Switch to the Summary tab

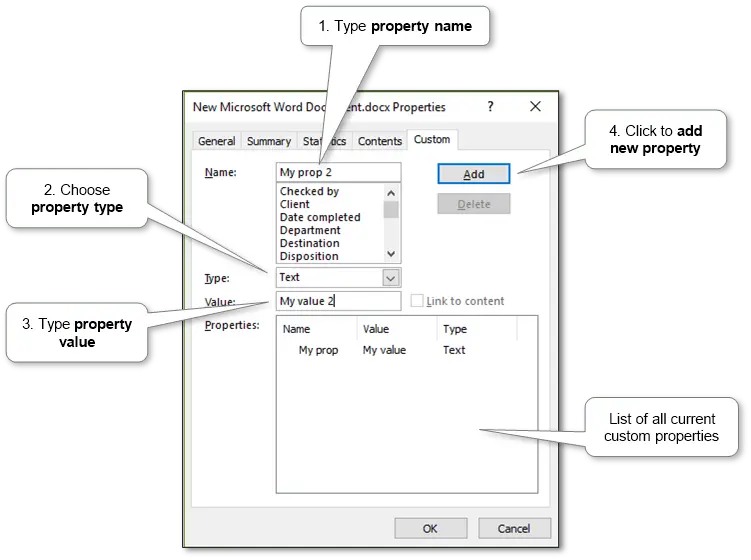click(269, 141)
